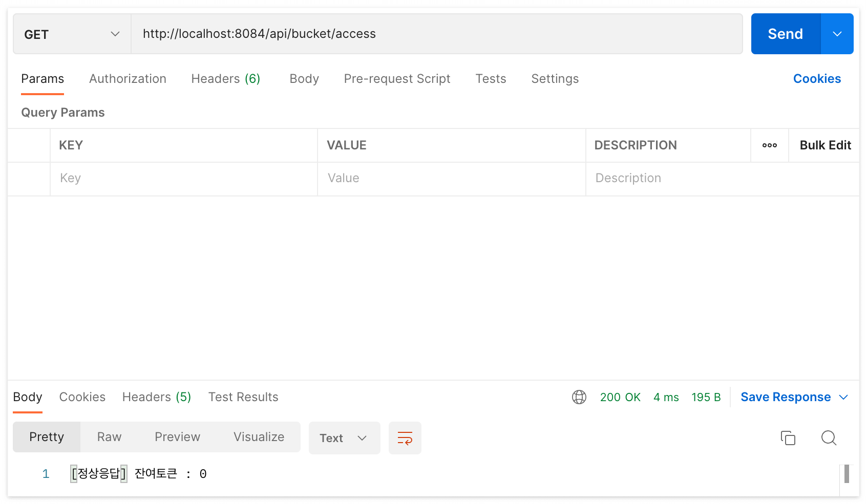Viewport: 867px width, 504px height.
Task: Switch to the Params tab
Action: point(43,79)
